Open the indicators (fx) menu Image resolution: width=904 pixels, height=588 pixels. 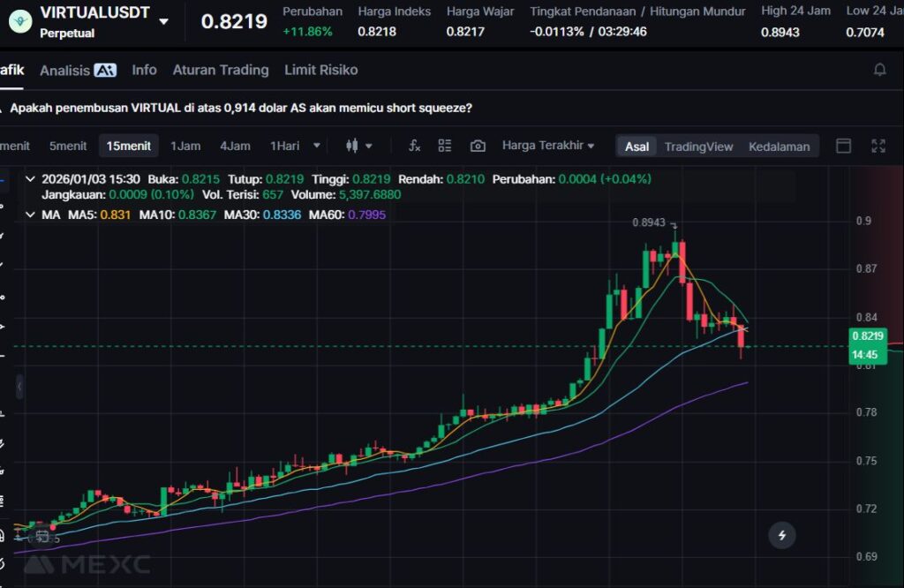pyautogui.click(x=414, y=146)
